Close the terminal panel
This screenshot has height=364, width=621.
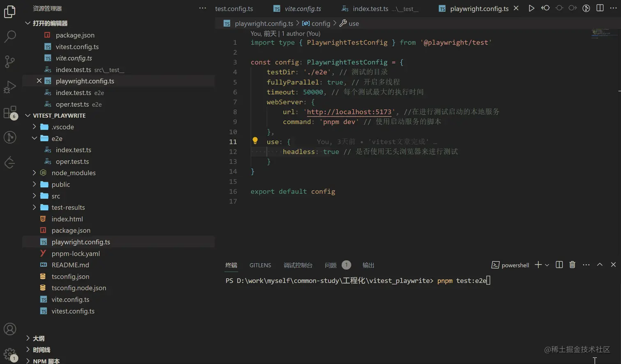tap(613, 265)
